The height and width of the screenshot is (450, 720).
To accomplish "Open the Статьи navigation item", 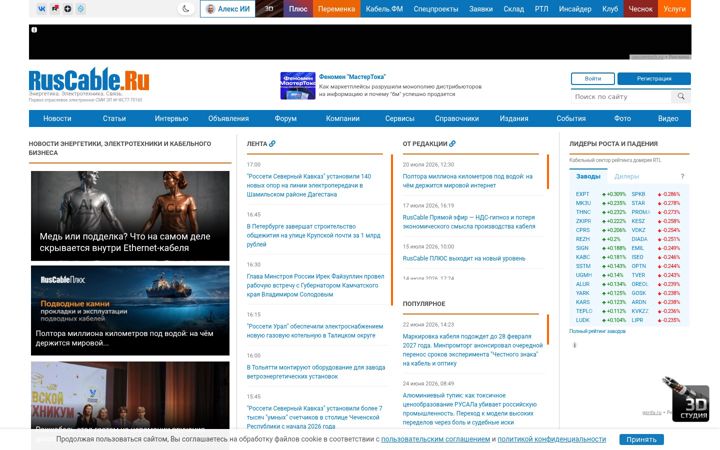I will (x=114, y=118).
